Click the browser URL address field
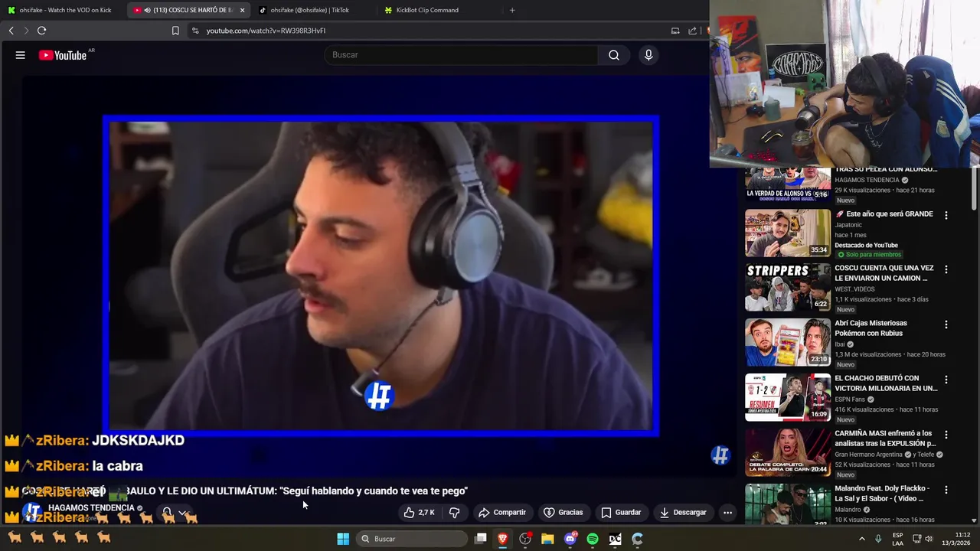Image resolution: width=980 pixels, height=551 pixels. (x=429, y=31)
